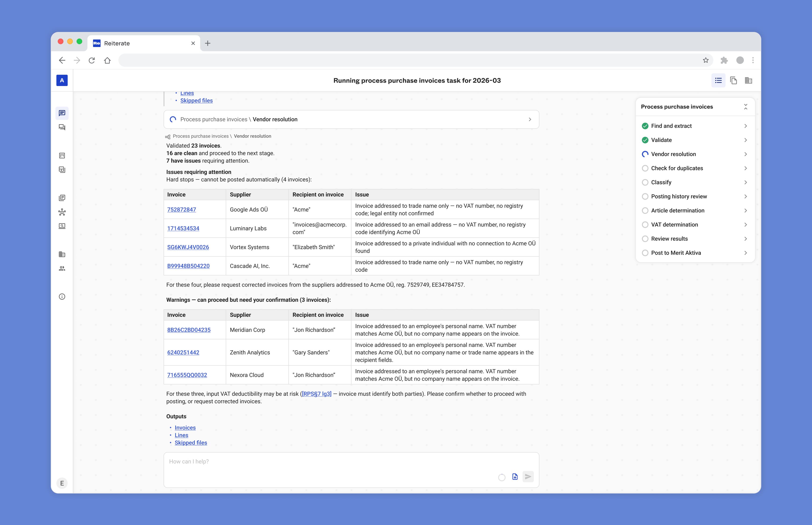Focus the How can I help input
The height and width of the screenshot is (525, 812).
[x=351, y=470]
